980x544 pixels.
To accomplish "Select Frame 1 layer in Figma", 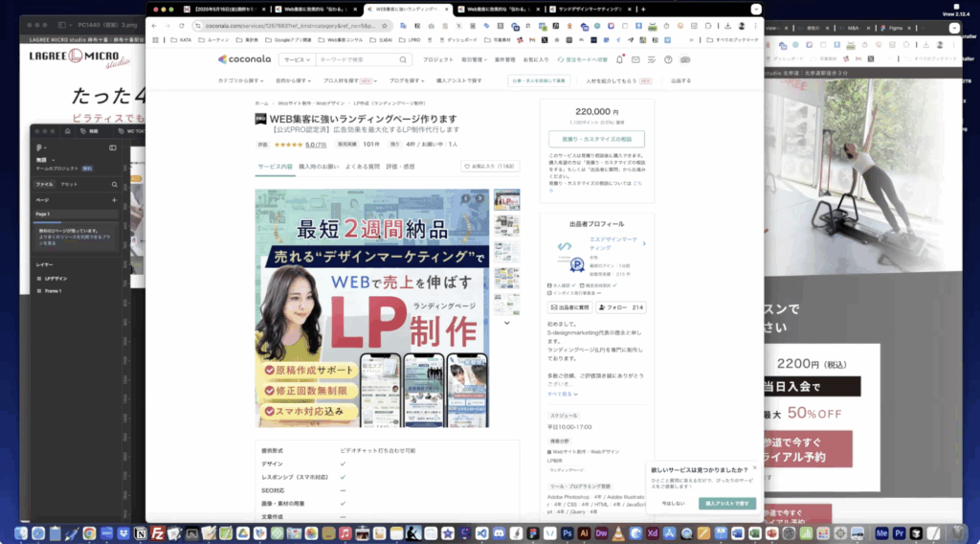I will pyautogui.click(x=54, y=291).
